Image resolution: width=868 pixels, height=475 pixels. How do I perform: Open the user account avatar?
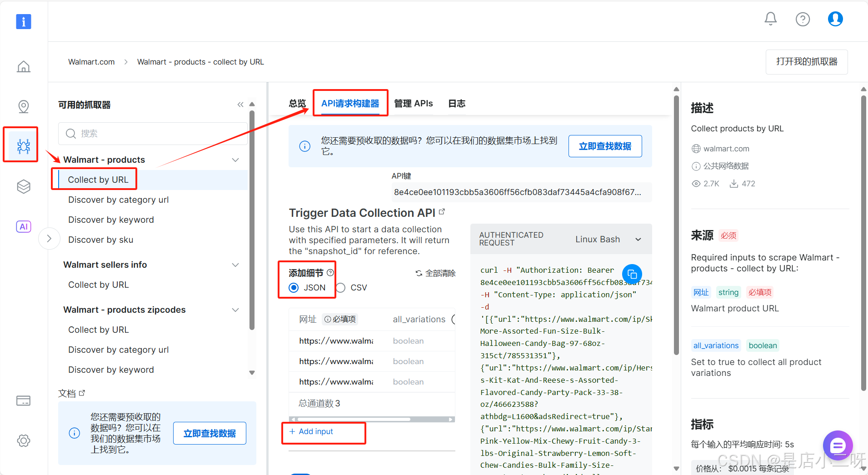(x=835, y=19)
